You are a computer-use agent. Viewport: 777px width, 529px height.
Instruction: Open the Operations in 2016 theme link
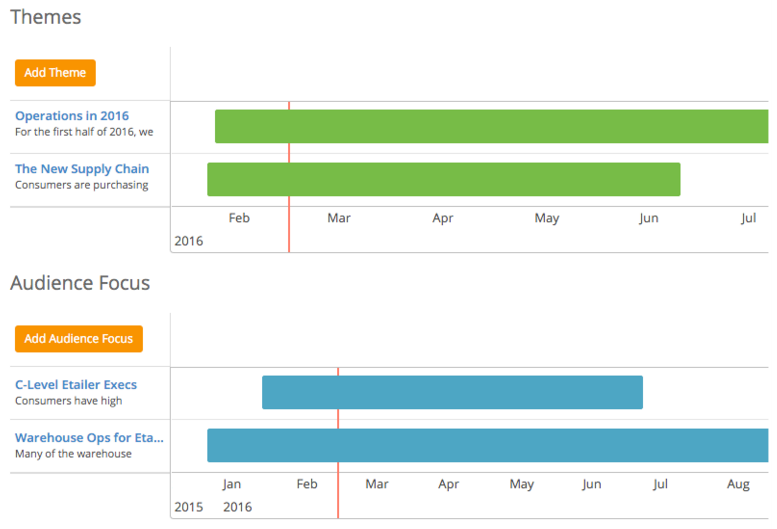click(x=72, y=116)
